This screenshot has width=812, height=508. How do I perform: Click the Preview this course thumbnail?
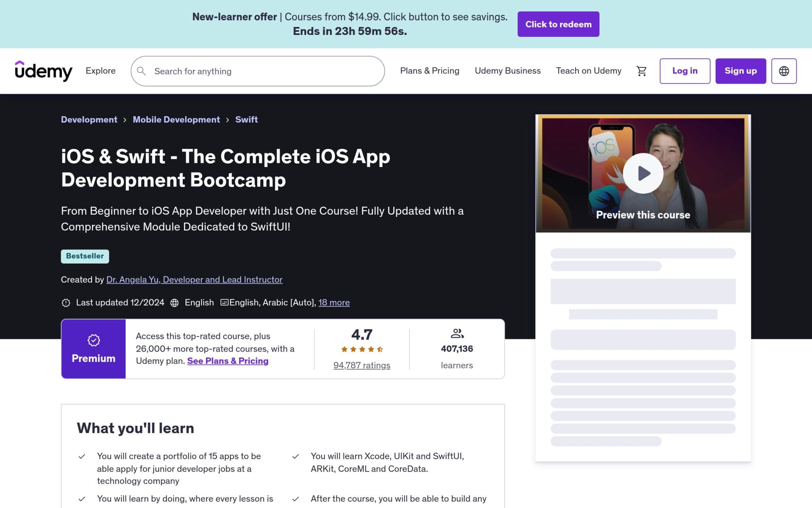[x=643, y=173]
